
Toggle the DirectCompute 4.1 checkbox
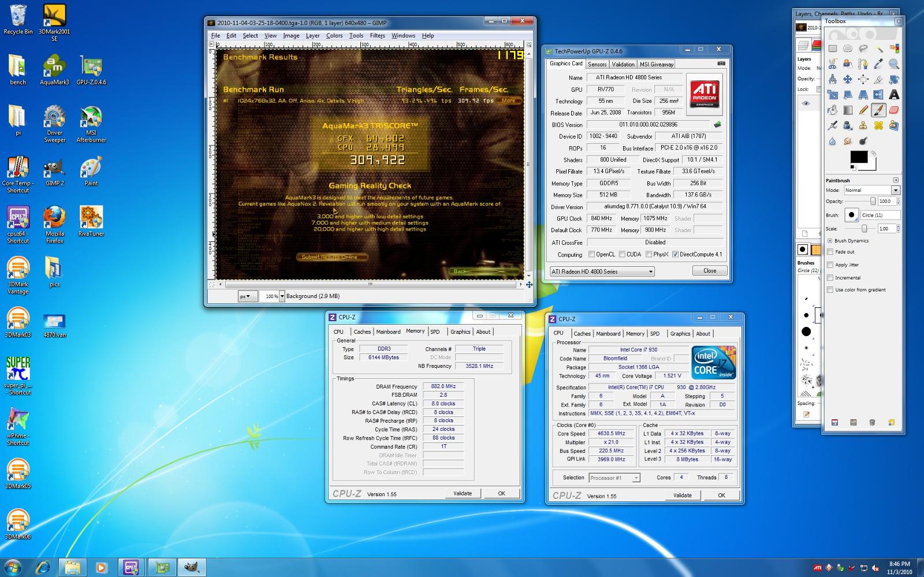(x=675, y=254)
